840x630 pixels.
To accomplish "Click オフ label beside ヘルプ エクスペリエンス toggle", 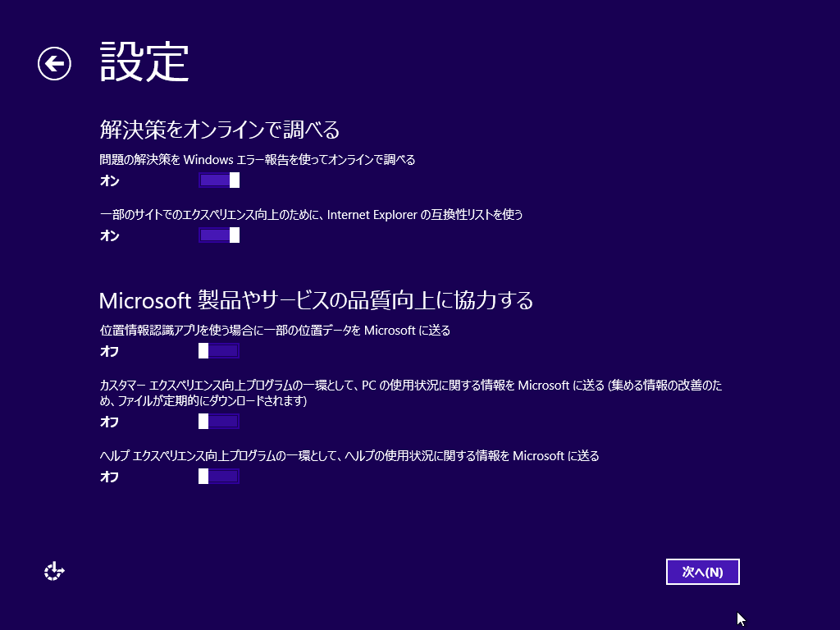I will point(110,477).
